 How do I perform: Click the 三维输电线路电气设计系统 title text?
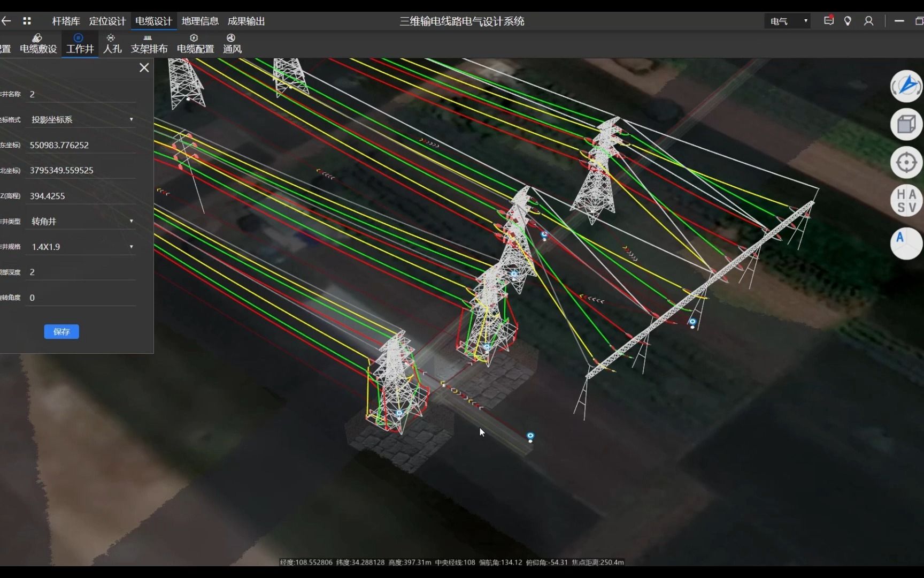click(462, 21)
